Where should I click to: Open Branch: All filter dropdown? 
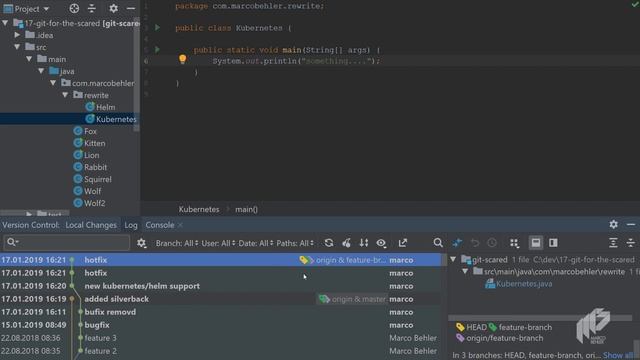177,243
